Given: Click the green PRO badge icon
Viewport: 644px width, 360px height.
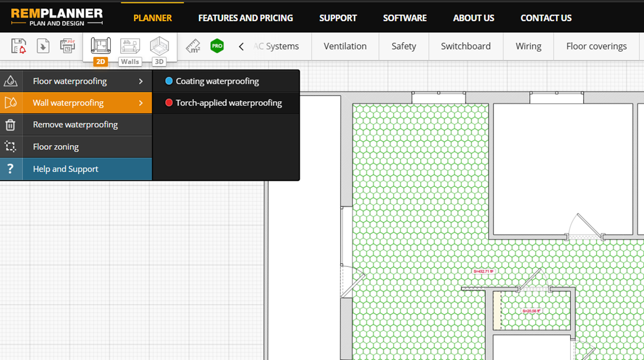Looking at the screenshot, I should pyautogui.click(x=217, y=46).
